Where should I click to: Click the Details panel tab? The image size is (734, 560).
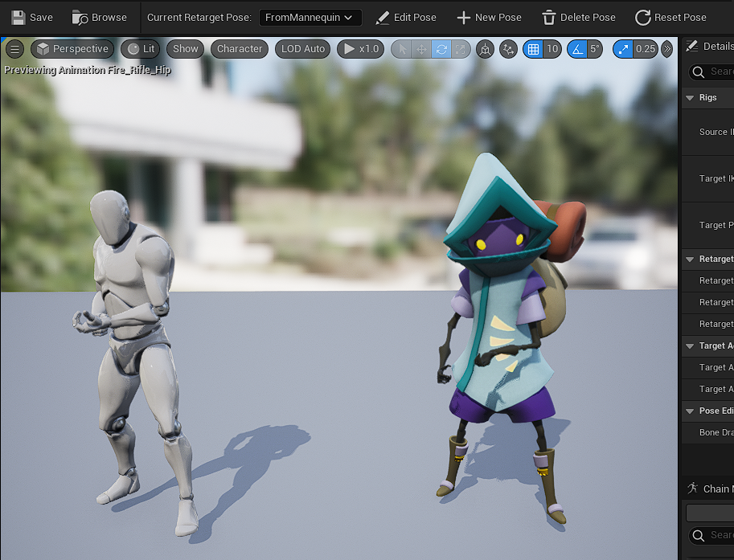click(708, 46)
